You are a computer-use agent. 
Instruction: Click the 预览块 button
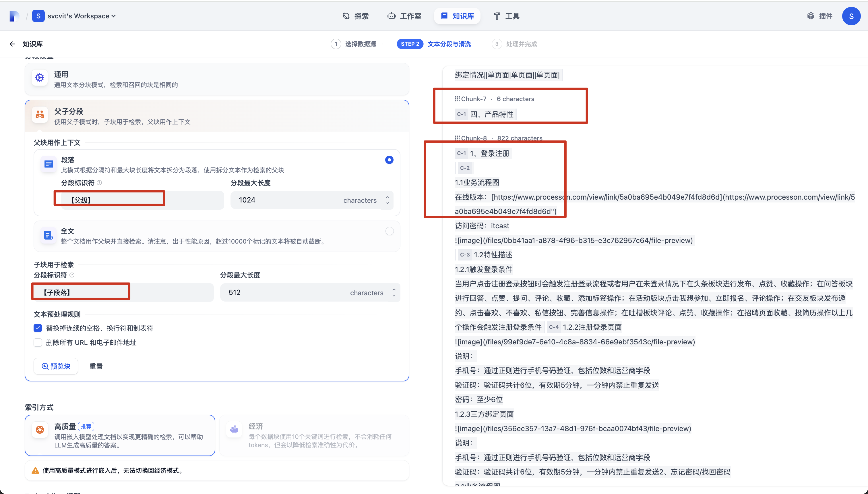click(56, 366)
